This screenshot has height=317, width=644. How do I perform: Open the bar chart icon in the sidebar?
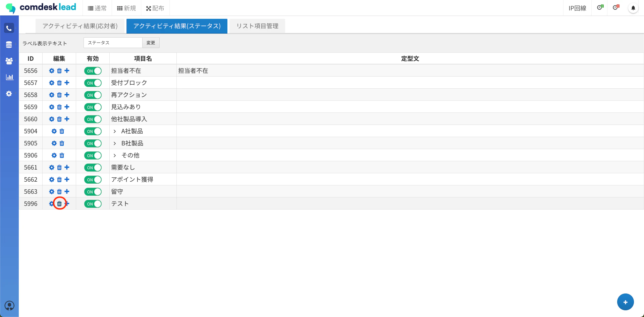click(9, 77)
